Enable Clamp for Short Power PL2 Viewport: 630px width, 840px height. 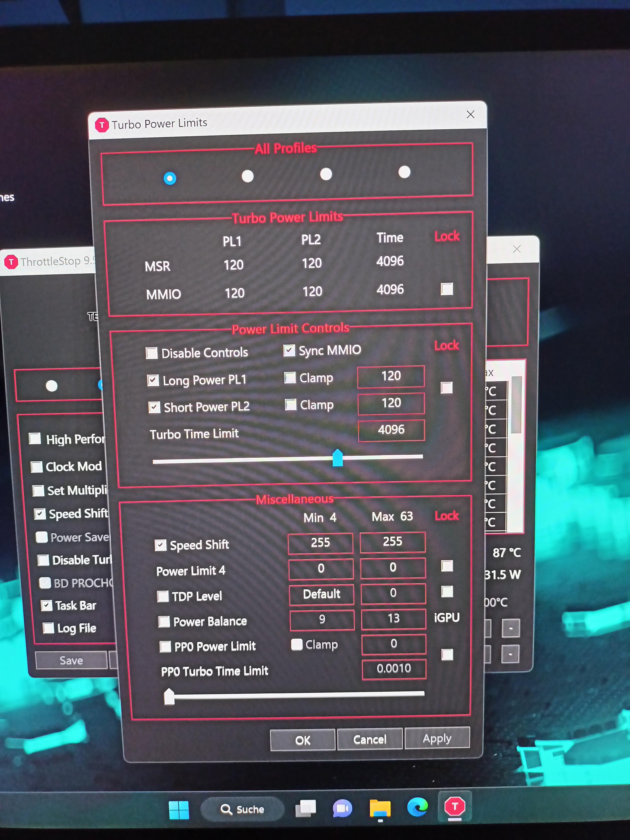point(291,405)
